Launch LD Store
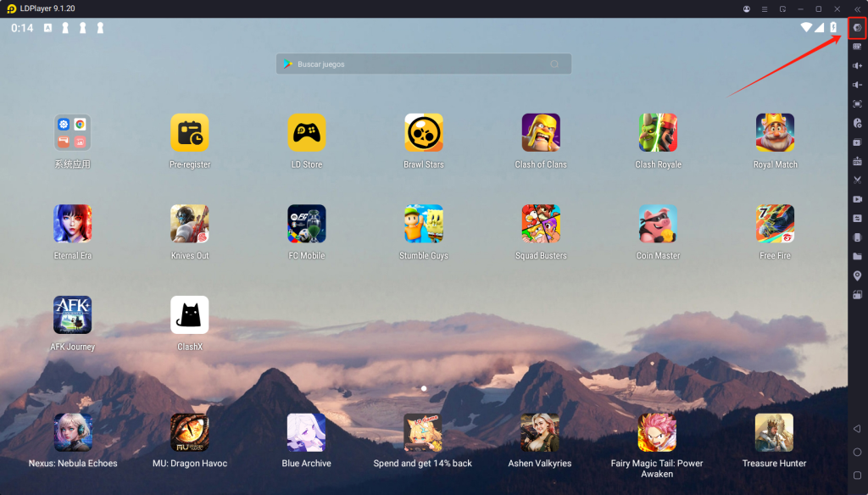Viewport: 868px width, 495px height. pyautogui.click(x=307, y=133)
